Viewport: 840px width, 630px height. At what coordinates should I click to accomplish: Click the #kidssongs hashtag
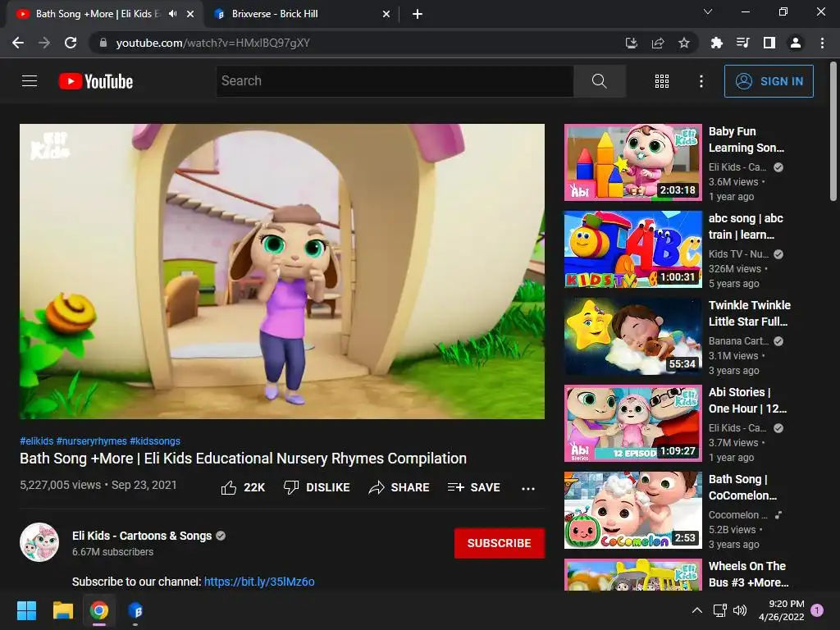(155, 441)
